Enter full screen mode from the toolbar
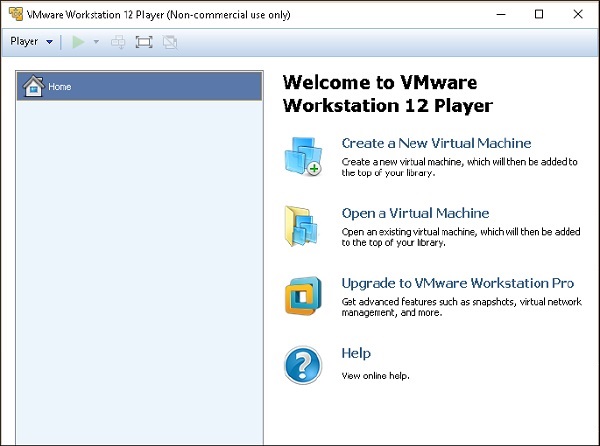Viewport: 600px width, 446px height. (x=144, y=42)
